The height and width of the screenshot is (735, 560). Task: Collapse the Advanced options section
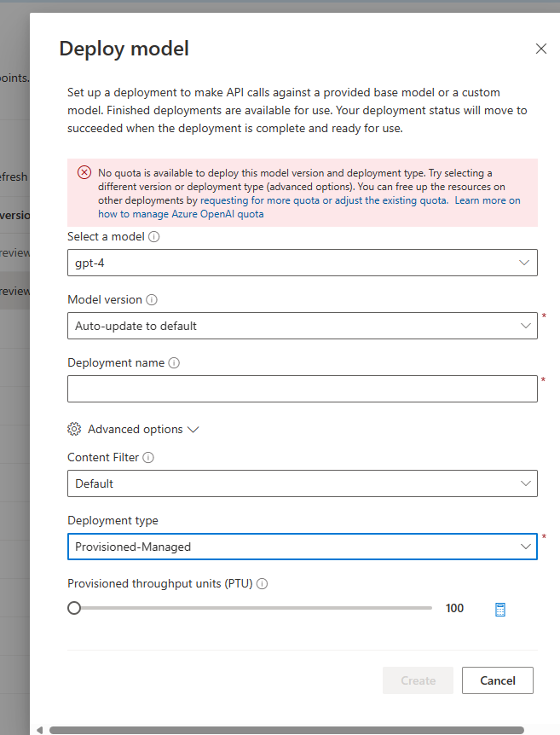(x=192, y=429)
